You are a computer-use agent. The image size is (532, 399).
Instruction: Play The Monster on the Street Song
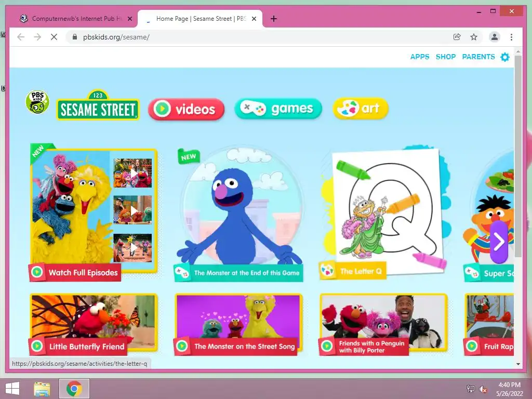coord(238,324)
